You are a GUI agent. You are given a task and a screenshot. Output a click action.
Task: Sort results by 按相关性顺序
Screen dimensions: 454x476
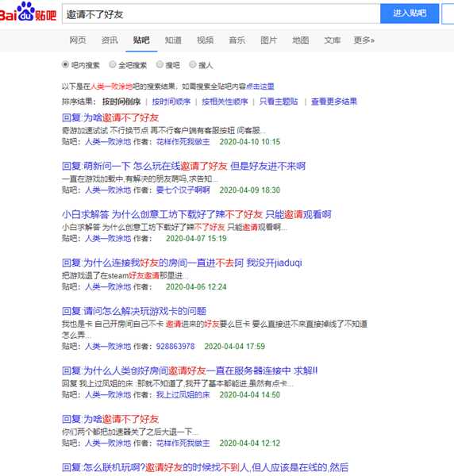click(x=225, y=102)
